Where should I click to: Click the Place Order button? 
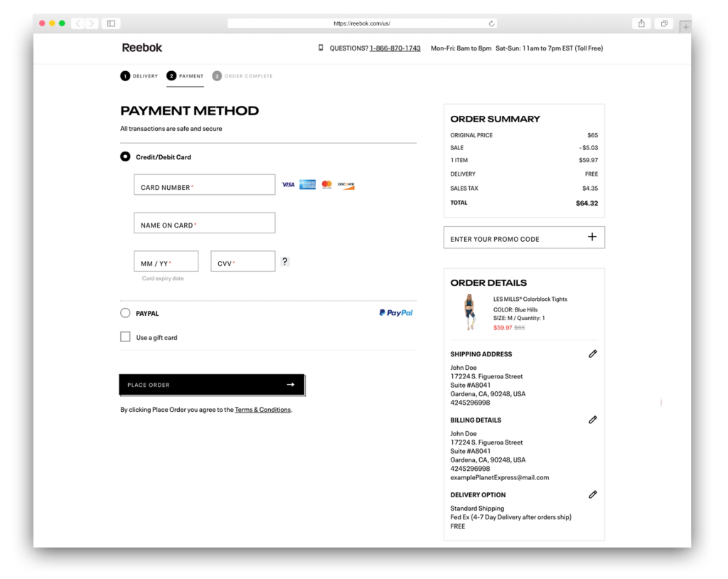coord(212,385)
